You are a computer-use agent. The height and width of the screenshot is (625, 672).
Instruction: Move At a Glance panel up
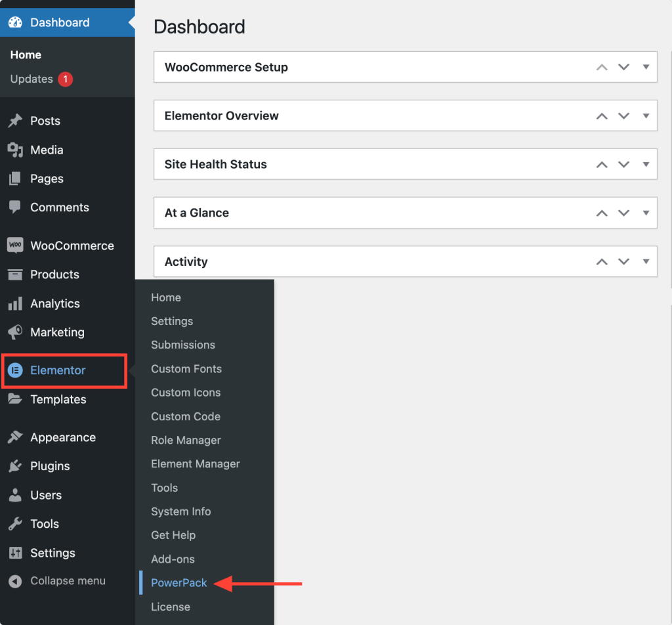coord(602,213)
